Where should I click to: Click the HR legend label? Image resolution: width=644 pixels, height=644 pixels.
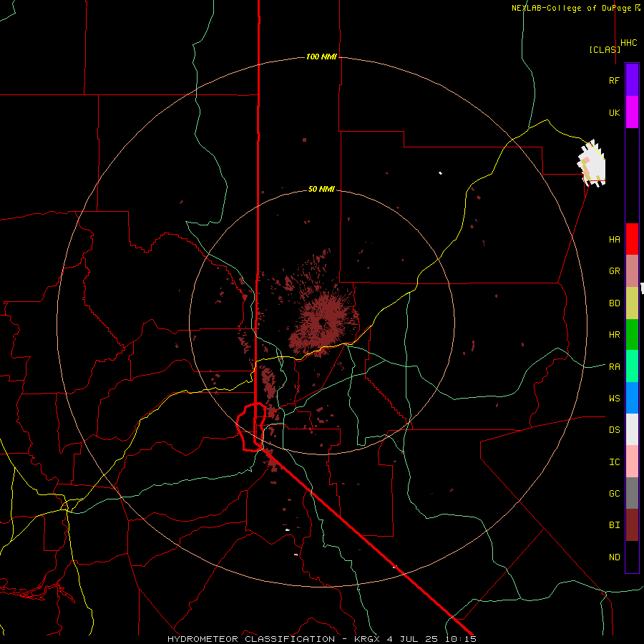pyautogui.click(x=614, y=335)
